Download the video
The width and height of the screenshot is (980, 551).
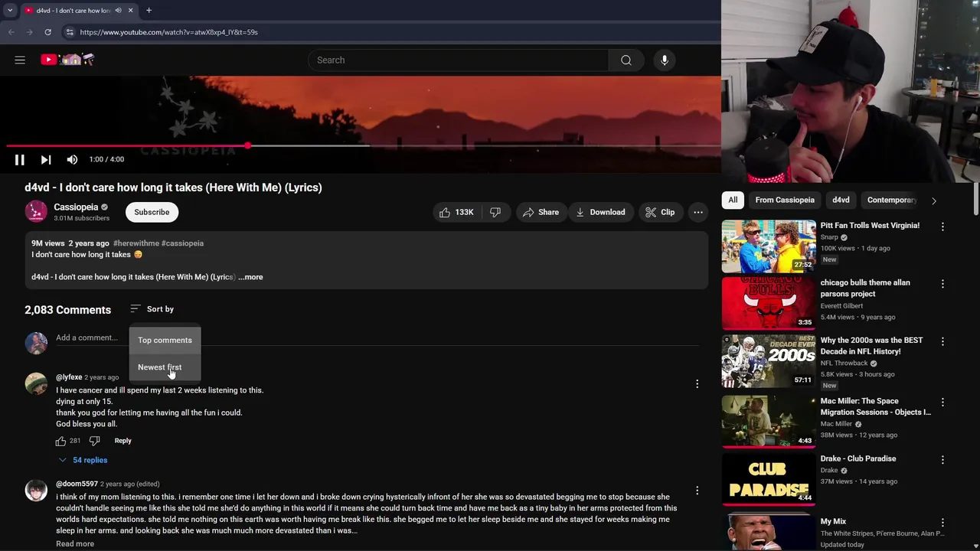pyautogui.click(x=600, y=212)
